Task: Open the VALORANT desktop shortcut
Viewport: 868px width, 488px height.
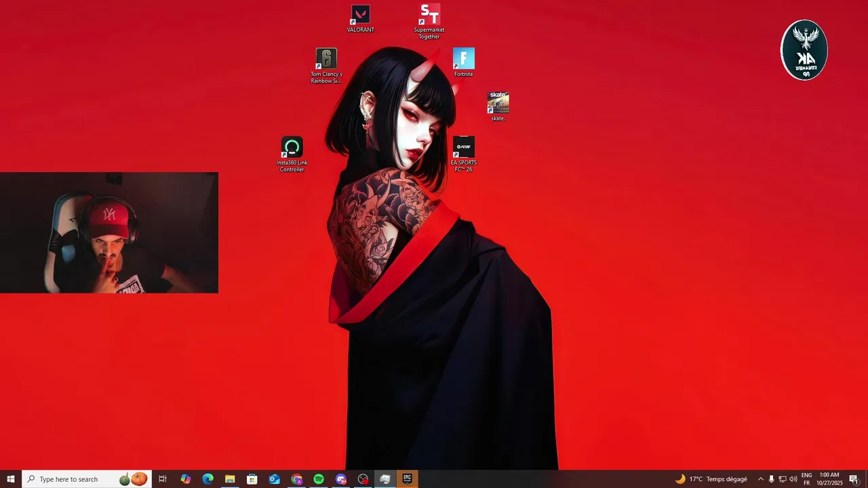Action: [360, 18]
